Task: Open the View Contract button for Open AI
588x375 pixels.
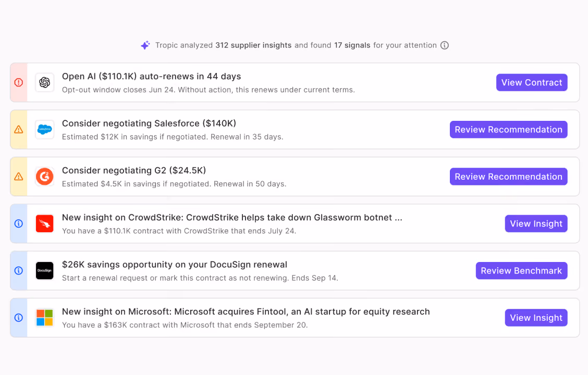Action: point(532,82)
